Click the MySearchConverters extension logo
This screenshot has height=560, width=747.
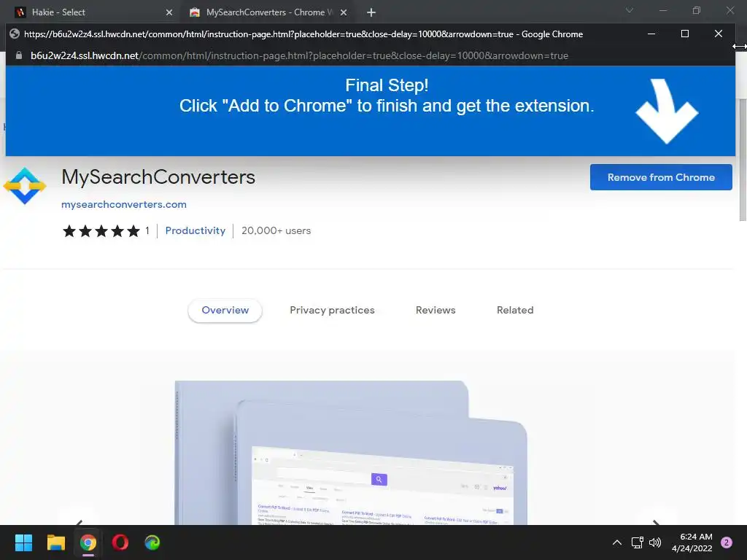[x=25, y=186]
